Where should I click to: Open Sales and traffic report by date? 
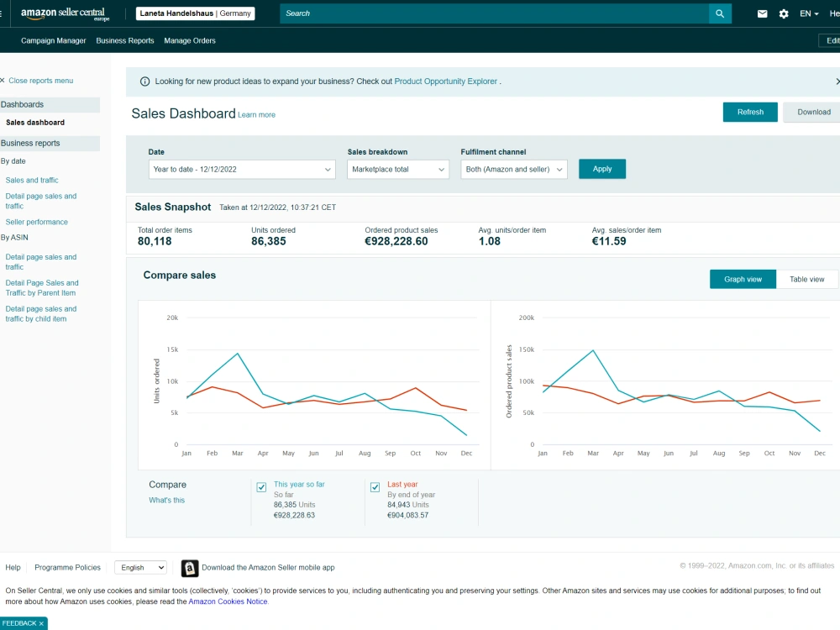click(32, 180)
